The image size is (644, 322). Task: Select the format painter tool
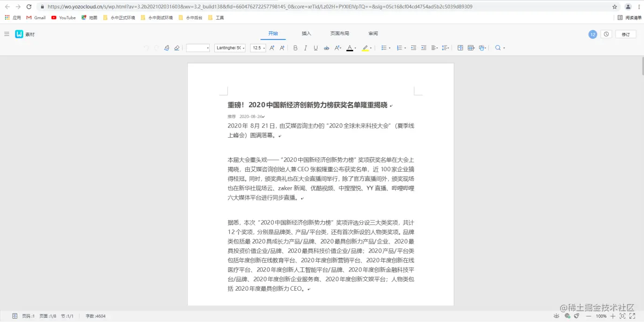[167, 48]
